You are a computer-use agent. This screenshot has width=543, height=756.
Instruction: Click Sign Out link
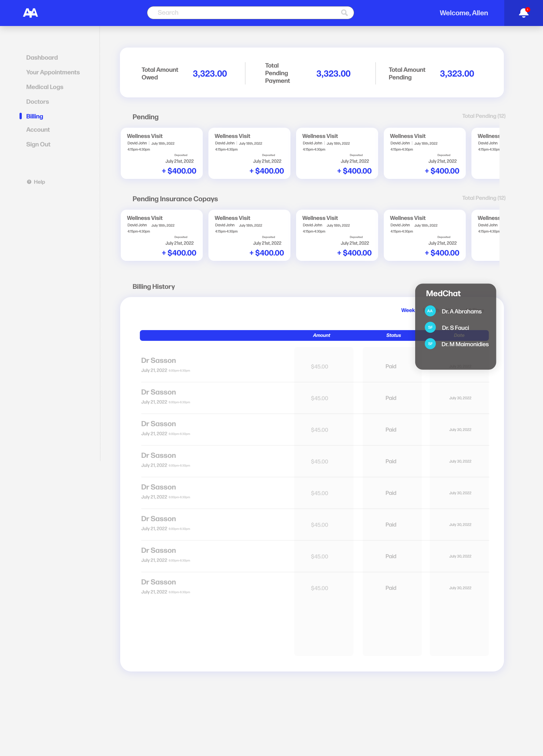38,144
